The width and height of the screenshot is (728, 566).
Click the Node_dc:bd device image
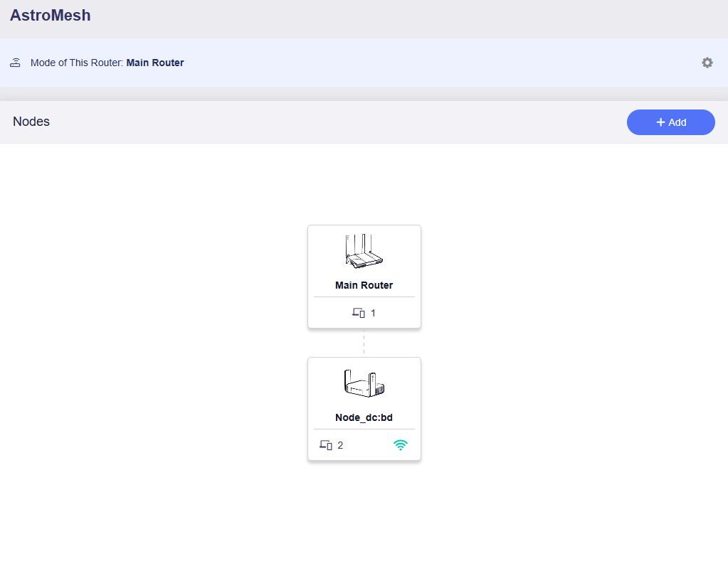(x=364, y=383)
